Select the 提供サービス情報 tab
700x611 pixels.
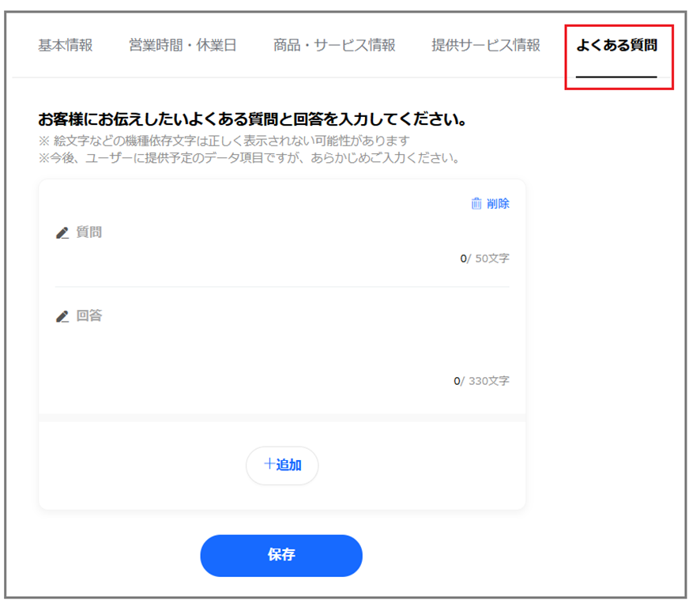pyautogui.click(x=486, y=45)
